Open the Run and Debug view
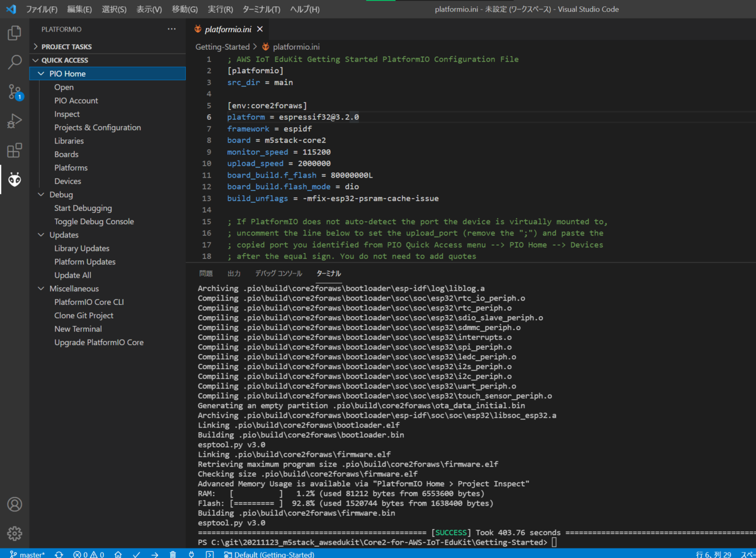This screenshot has width=756, height=558. click(x=14, y=121)
